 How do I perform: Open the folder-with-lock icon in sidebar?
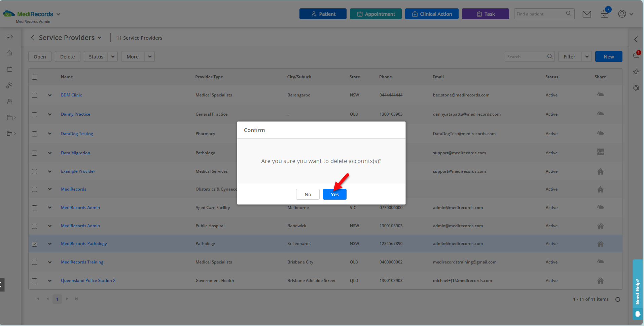click(10, 133)
